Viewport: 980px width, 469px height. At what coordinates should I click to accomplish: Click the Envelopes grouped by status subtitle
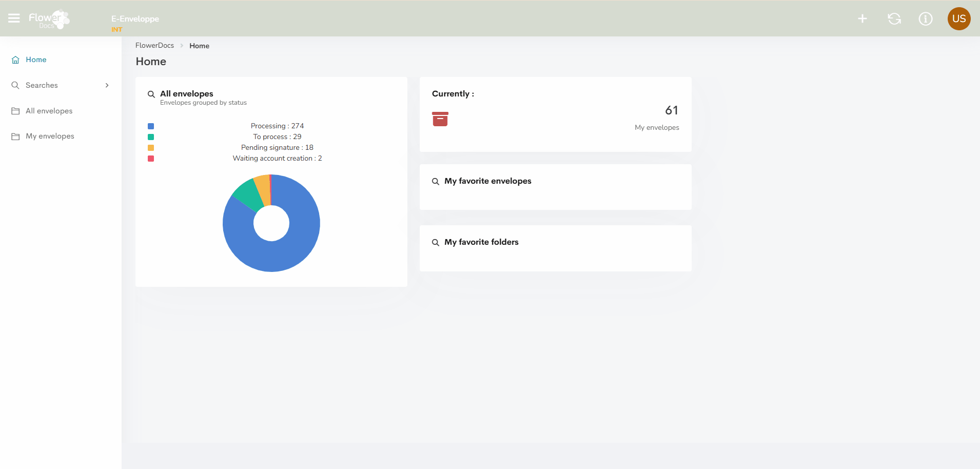tap(203, 103)
